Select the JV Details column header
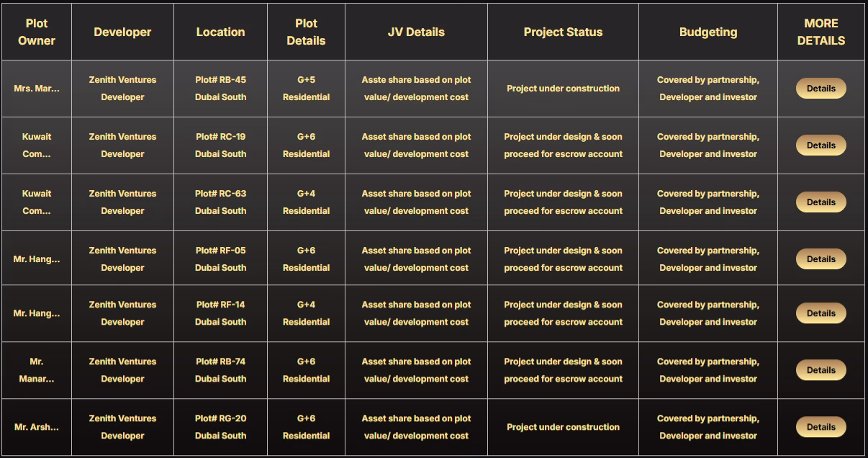 point(416,32)
